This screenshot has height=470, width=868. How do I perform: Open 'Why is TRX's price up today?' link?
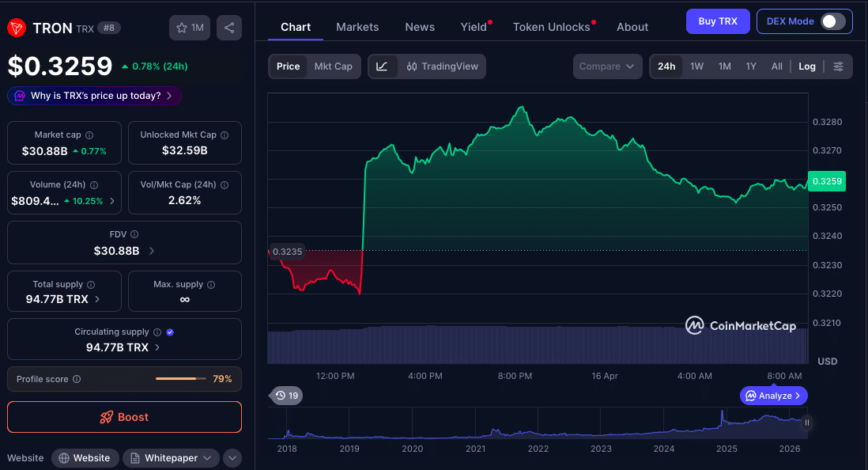(x=93, y=95)
